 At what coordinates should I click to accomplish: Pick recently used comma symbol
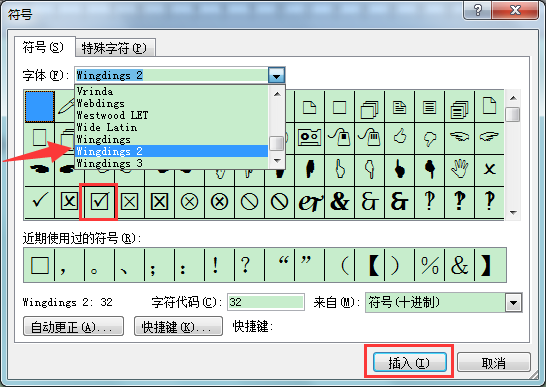pos(69,265)
